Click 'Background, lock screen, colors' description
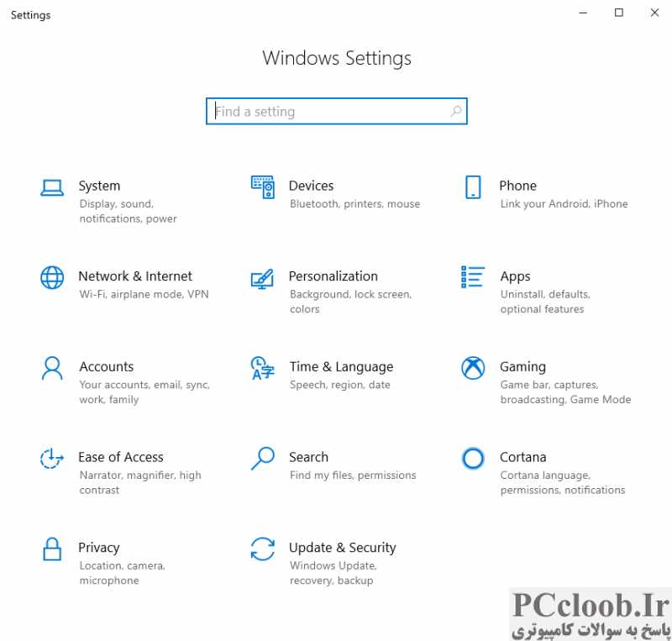This screenshot has width=672, height=641. click(x=350, y=302)
